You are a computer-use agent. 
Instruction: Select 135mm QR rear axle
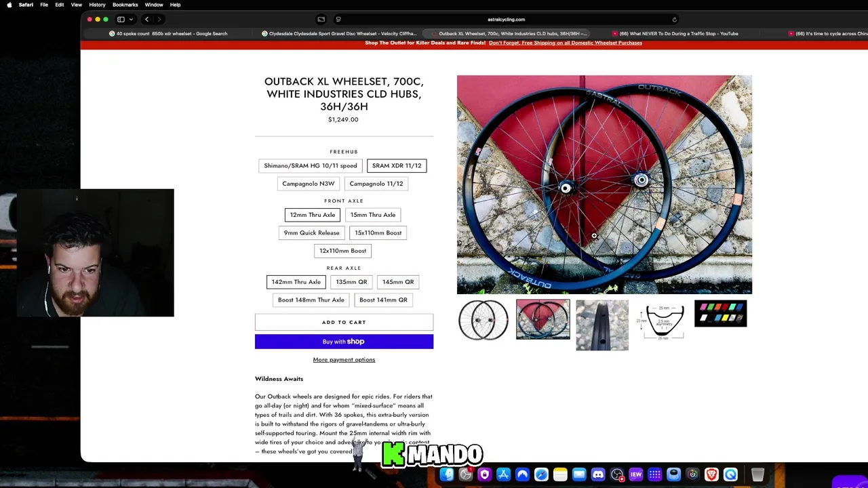(351, 282)
